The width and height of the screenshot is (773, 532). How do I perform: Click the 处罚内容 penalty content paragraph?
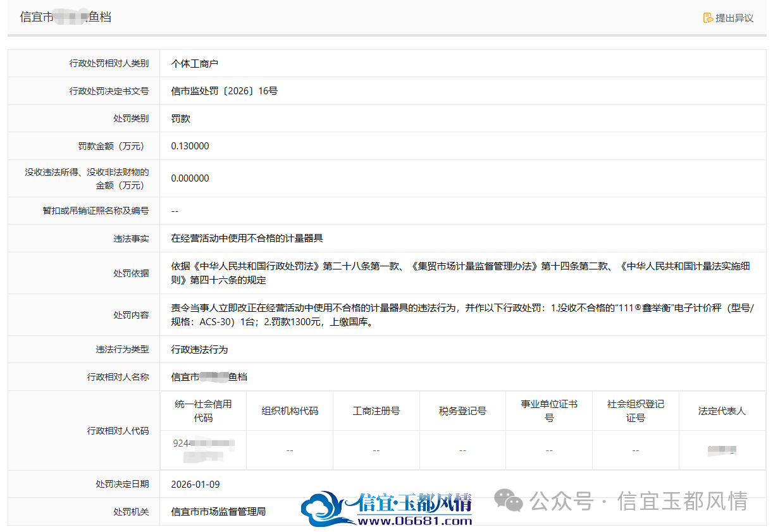(462, 315)
